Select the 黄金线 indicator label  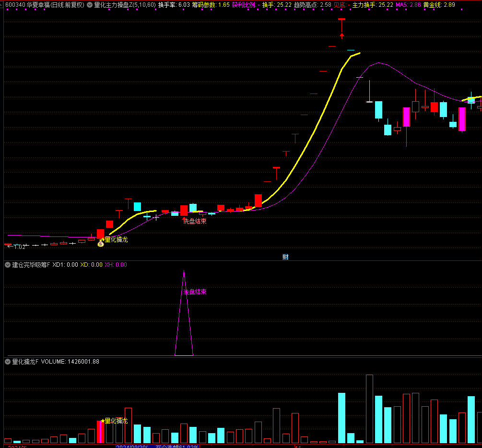(432, 5)
